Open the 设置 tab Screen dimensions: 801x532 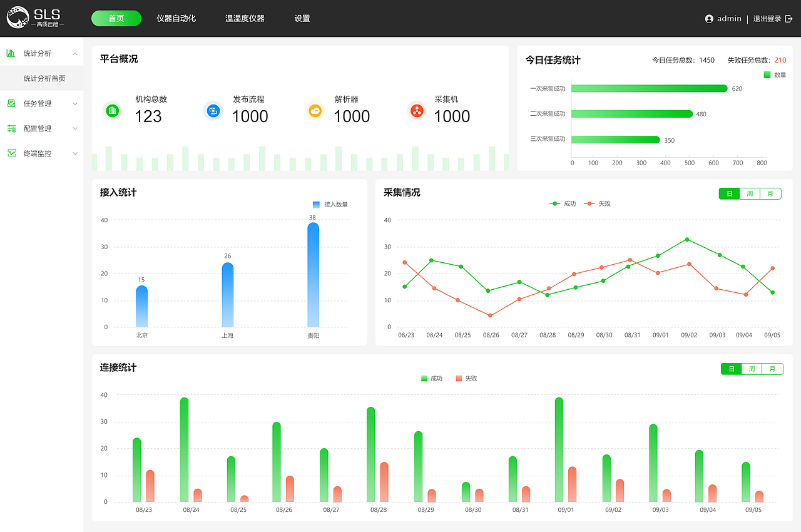[x=302, y=19]
